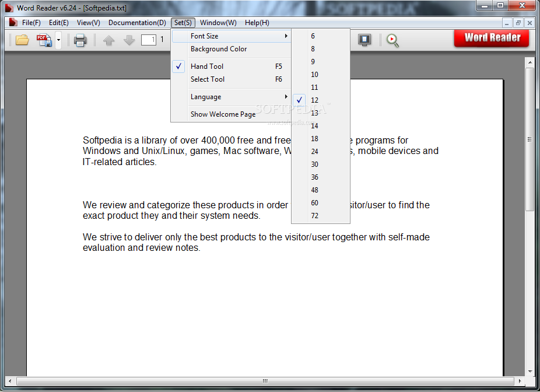This screenshot has width=540, height=392.
Task: Set font size to 6
Action: (321, 36)
